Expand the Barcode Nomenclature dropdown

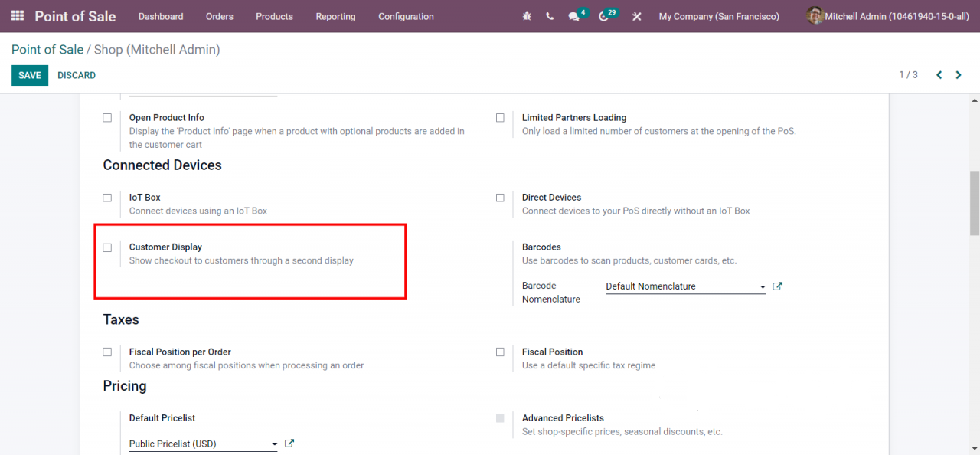(x=685, y=286)
